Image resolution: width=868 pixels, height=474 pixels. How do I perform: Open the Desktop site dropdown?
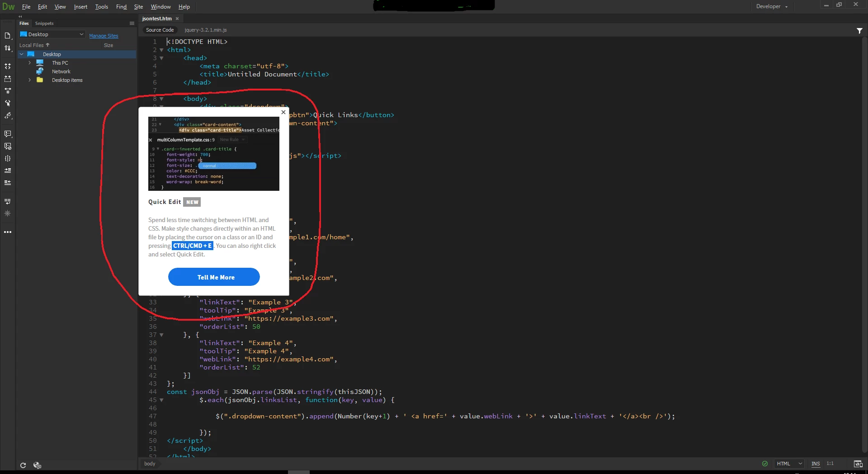[x=52, y=34]
